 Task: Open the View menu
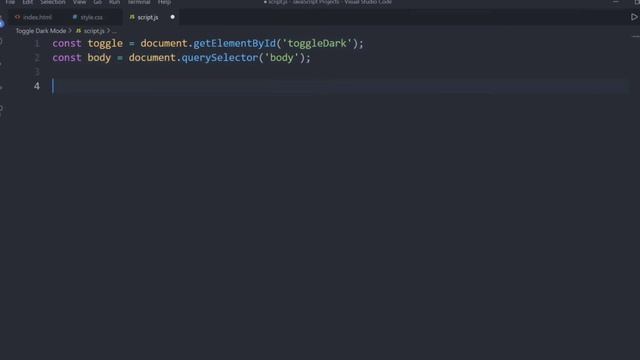coord(80,2)
